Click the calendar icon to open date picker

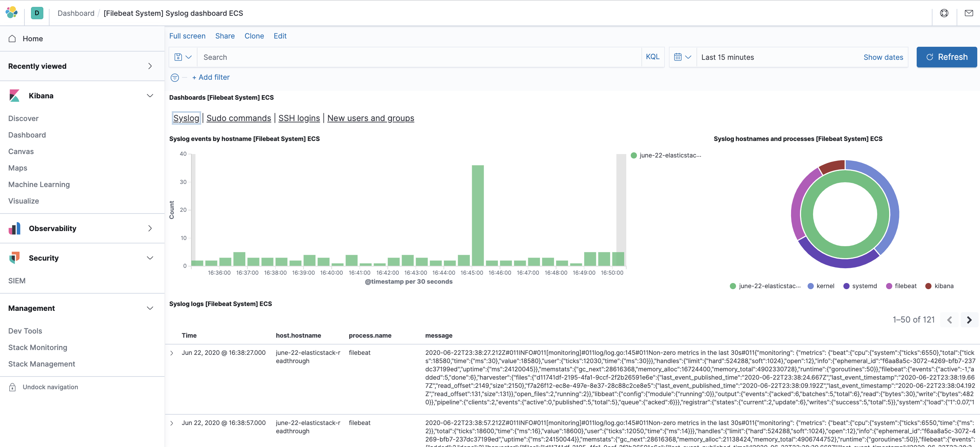679,57
